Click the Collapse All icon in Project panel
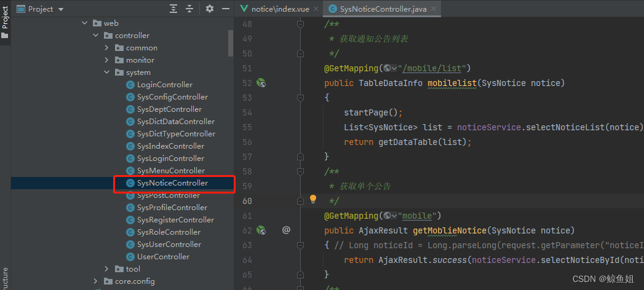644x290 pixels. [x=189, y=9]
